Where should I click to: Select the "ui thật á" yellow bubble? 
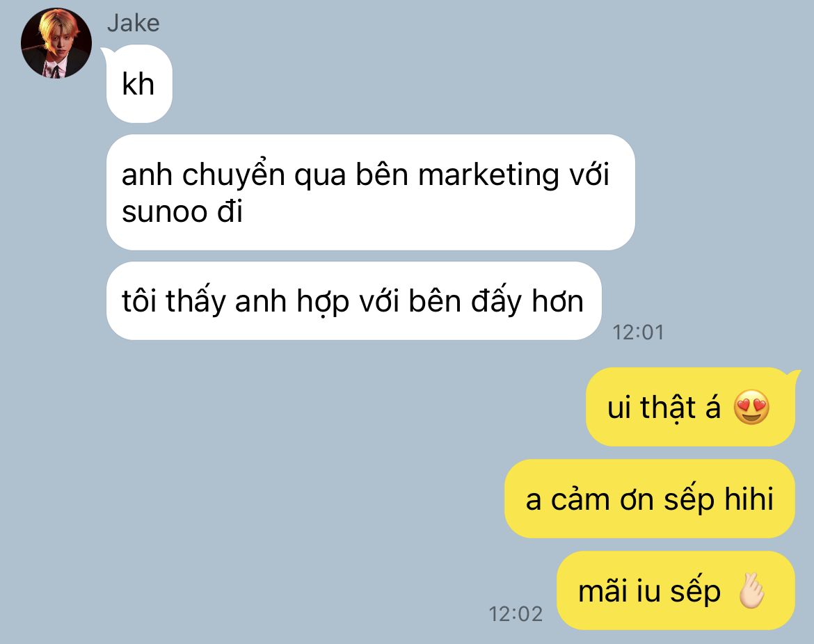[x=690, y=407]
